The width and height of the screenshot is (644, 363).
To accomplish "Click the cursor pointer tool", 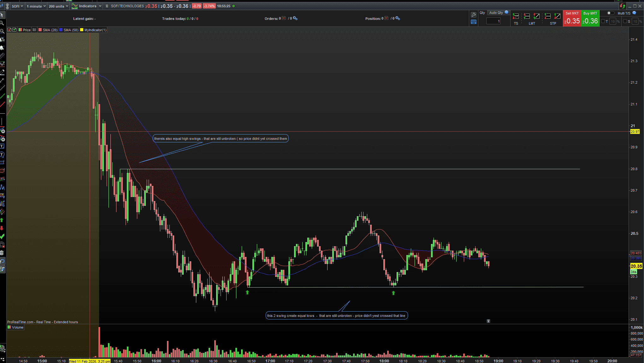I will pyautogui.click(x=2, y=15).
